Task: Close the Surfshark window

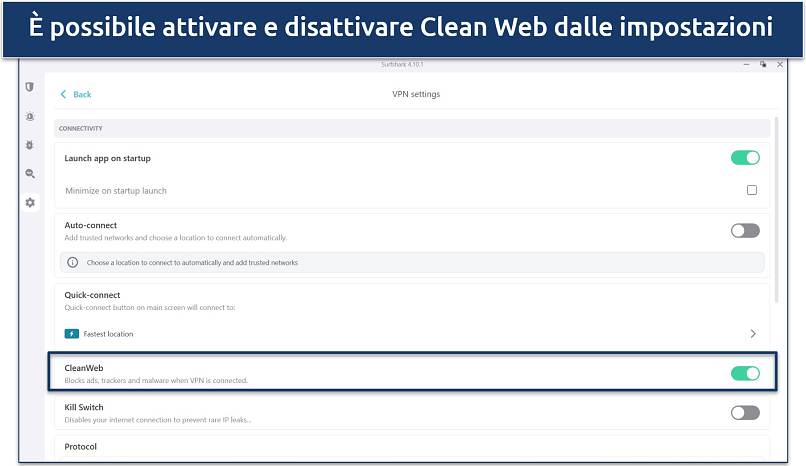Action: pyautogui.click(x=781, y=65)
